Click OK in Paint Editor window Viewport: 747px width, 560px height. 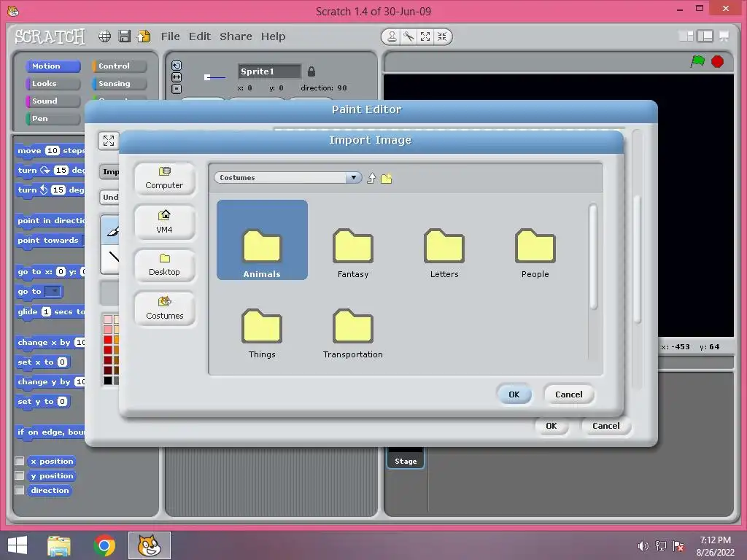click(x=551, y=426)
